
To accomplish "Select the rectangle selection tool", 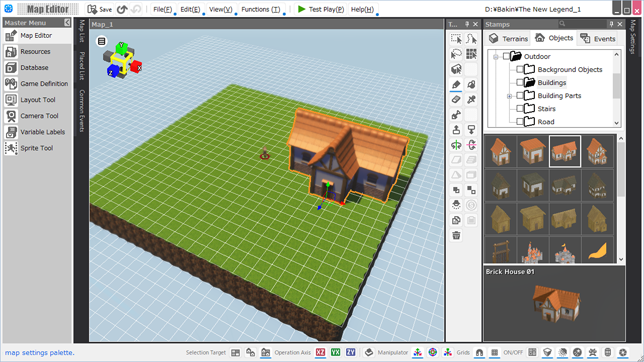I will point(456,39).
